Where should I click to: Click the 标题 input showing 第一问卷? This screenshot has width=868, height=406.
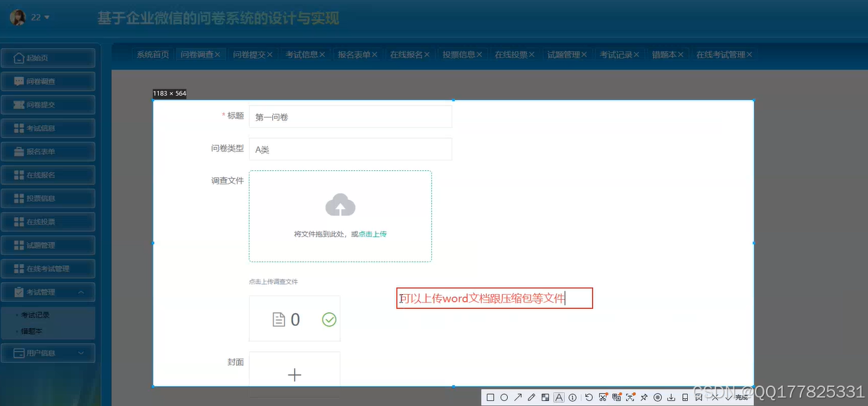click(352, 116)
